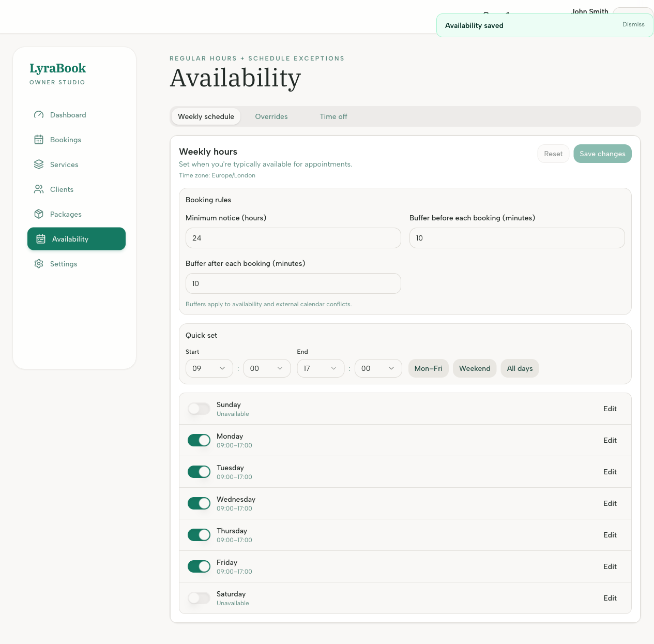The height and width of the screenshot is (644, 654).
Task: Open the Time off tab
Action: [x=333, y=116]
